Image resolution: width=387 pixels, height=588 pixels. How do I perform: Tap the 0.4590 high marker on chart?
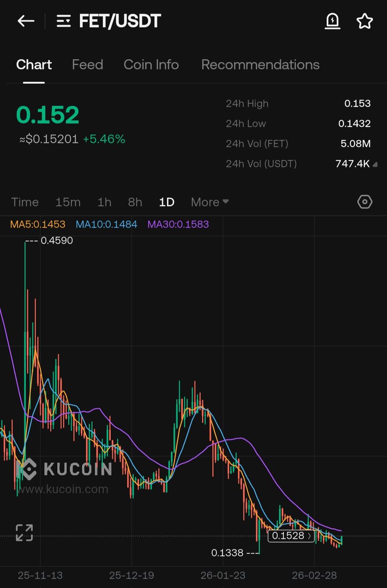(x=57, y=241)
